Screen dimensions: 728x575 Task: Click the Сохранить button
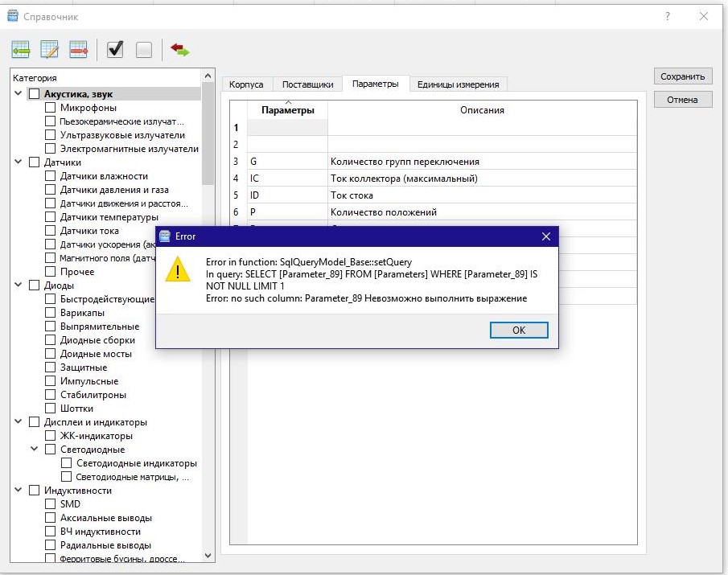click(x=682, y=76)
